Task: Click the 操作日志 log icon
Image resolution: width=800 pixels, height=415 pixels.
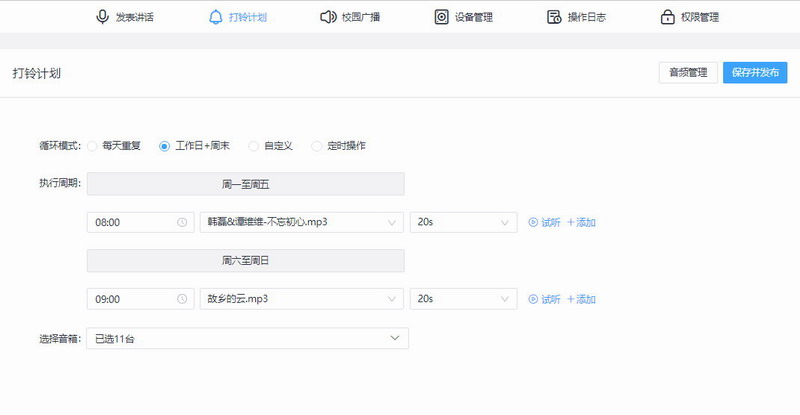Action: click(555, 17)
